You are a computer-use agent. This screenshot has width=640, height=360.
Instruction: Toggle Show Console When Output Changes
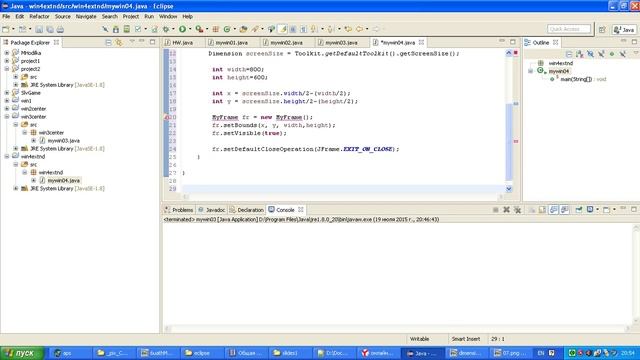(x=553, y=210)
